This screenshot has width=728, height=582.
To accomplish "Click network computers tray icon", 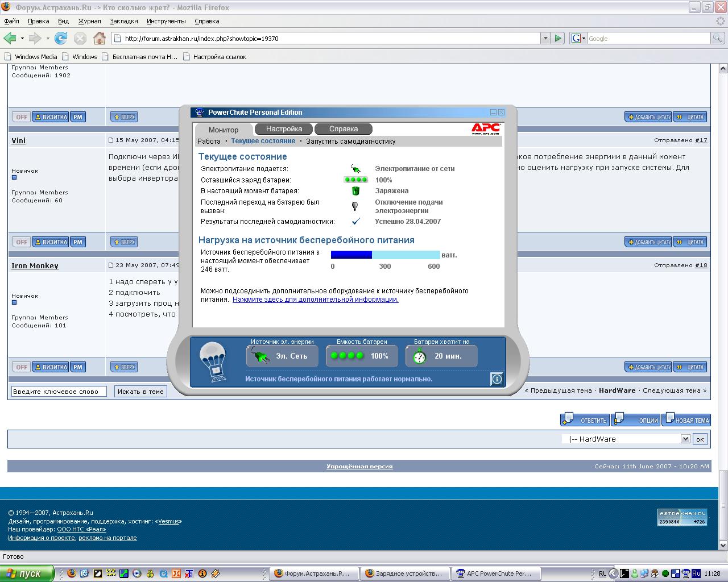I will 644,573.
